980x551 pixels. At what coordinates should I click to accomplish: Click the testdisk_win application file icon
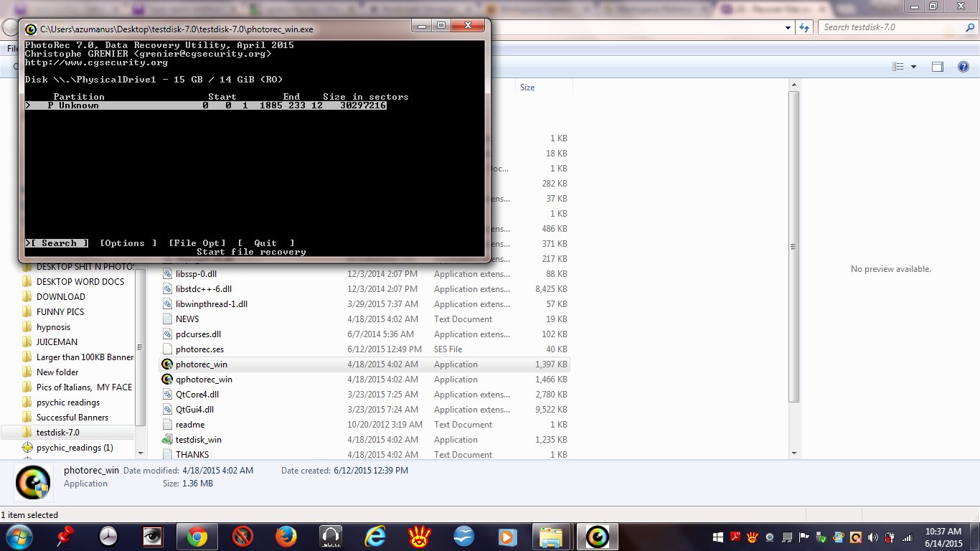click(167, 440)
